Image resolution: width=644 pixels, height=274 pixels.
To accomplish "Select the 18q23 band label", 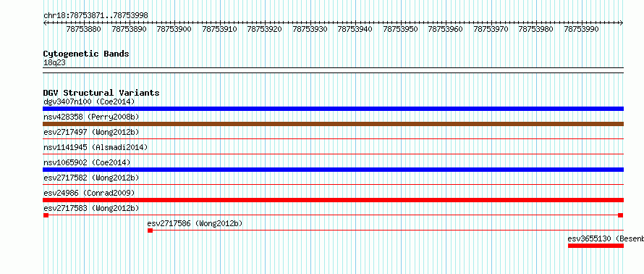I will [x=54, y=63].
